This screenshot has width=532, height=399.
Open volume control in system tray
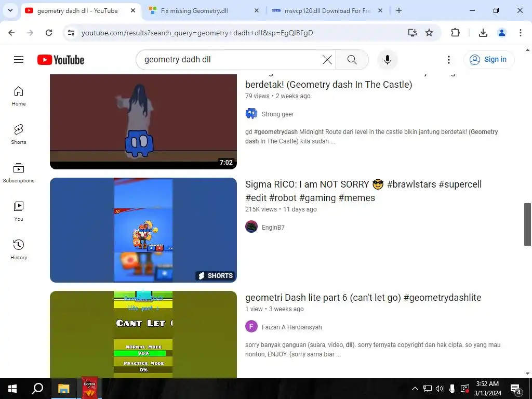pos(440,389)
